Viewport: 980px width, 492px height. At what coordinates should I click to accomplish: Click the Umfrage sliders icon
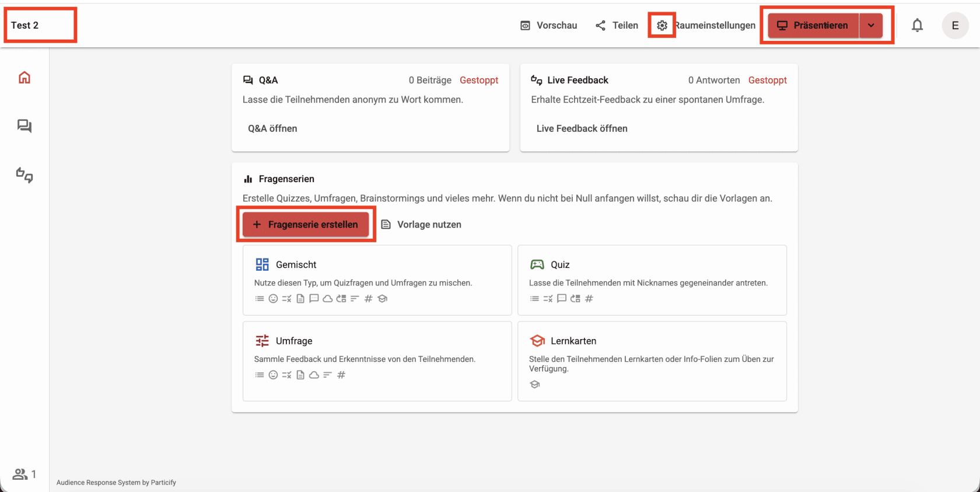pos(262,341)
